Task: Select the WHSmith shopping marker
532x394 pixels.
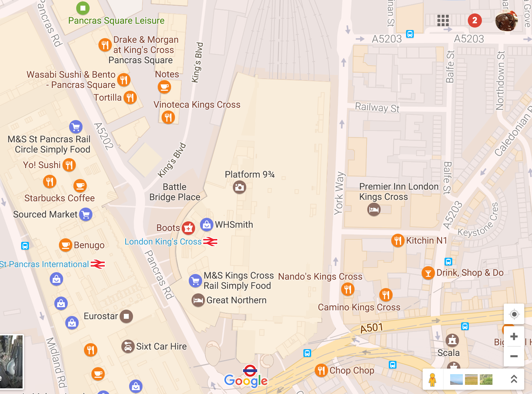Action: 207,225
